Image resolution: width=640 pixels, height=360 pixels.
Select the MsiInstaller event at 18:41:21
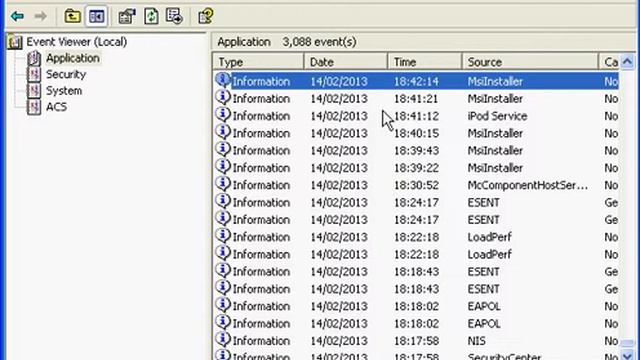pyautogui.click(x=416, y=99)
